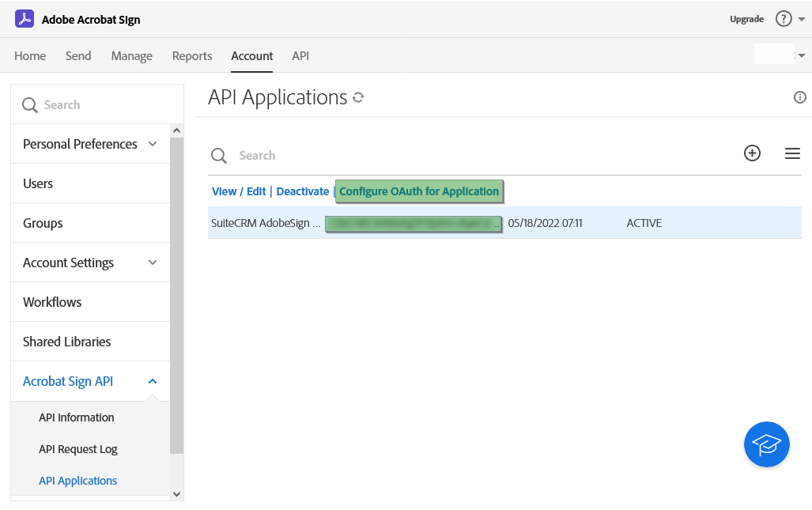812x510 pixels.
Task: Click the sidebar search magnifier icon
Action: pos(29,105)
